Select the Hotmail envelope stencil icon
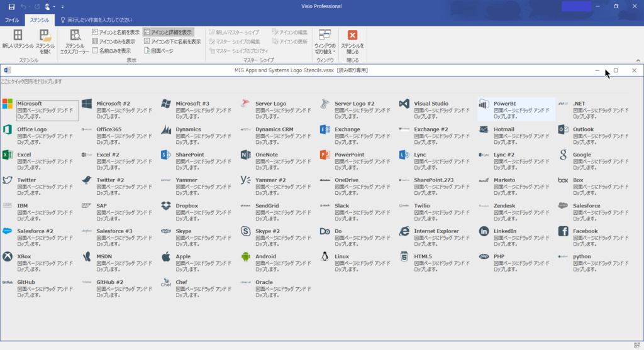644x350 pixels. [484, 129]
